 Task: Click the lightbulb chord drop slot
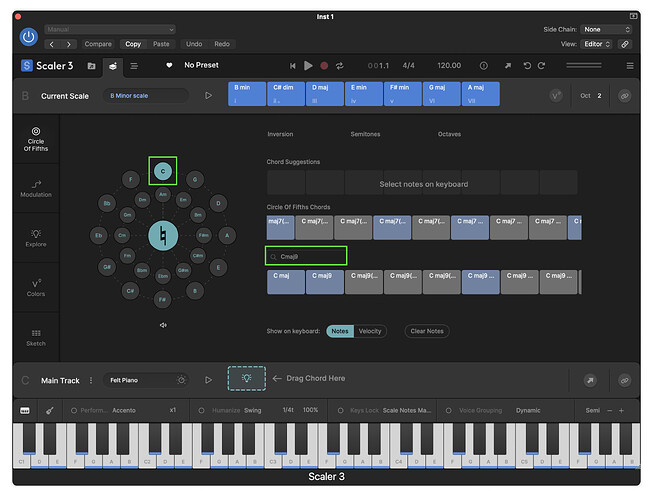click(247, 378)
